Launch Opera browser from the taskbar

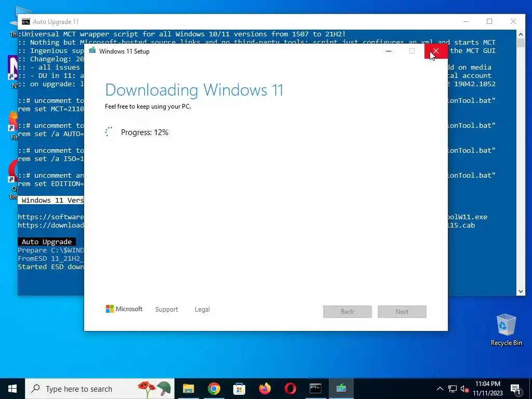(x=290, y=389)
